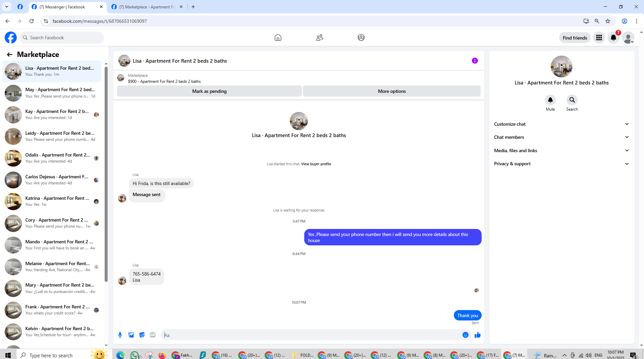Image resolution: width=644 pixels, height=359 pixels.
Task: Click the Facebook logo home icon
Action: (11, 38)
